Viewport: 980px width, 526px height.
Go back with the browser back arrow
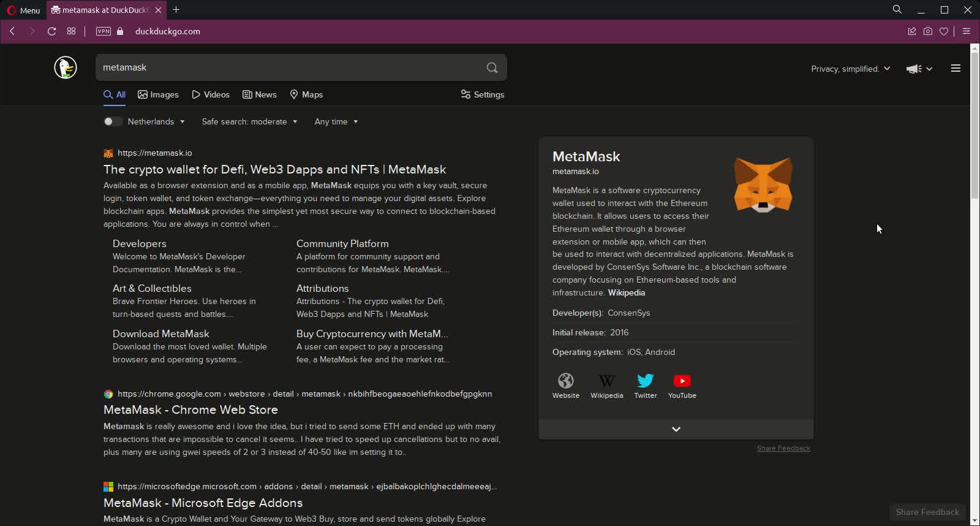(x=12, y=31)
